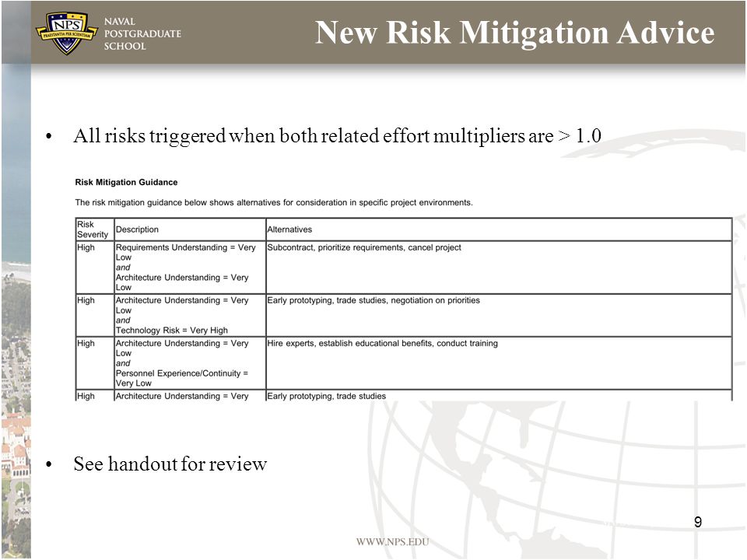747x560 pixels.
Task: Click the Risk Mitigation Guidance heading
Action: (x=126, y=182)
